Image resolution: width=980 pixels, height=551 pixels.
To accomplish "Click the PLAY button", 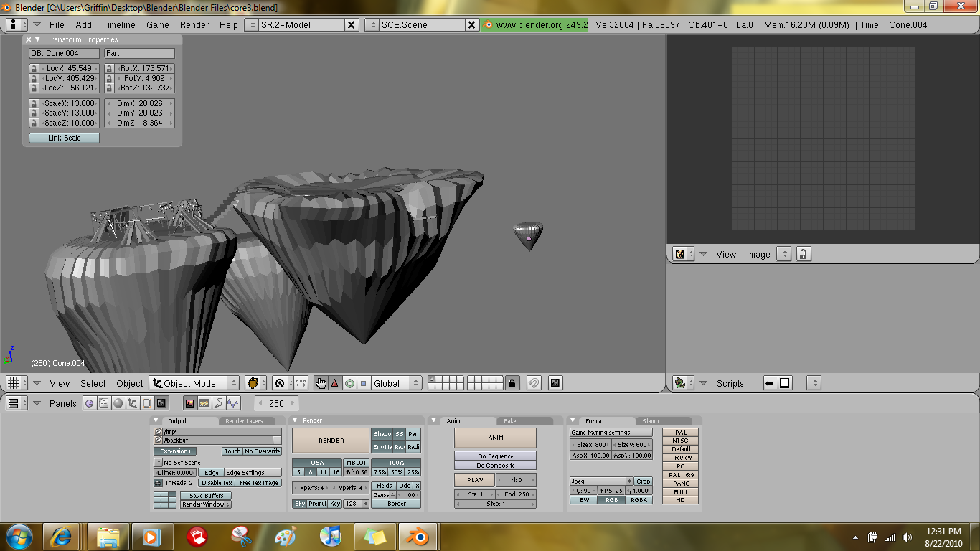I will pos(474,480).
